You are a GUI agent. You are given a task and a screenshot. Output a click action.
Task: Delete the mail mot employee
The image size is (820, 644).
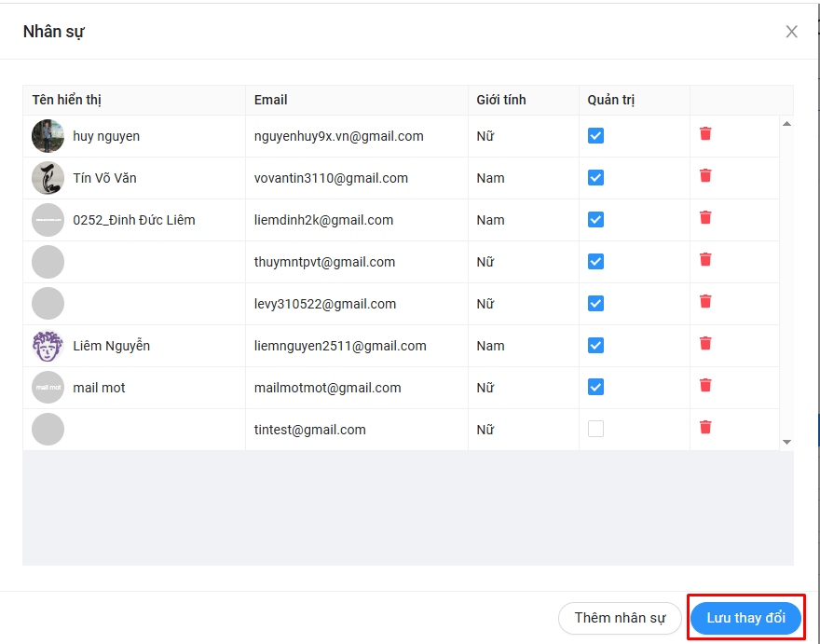point(705,386)
